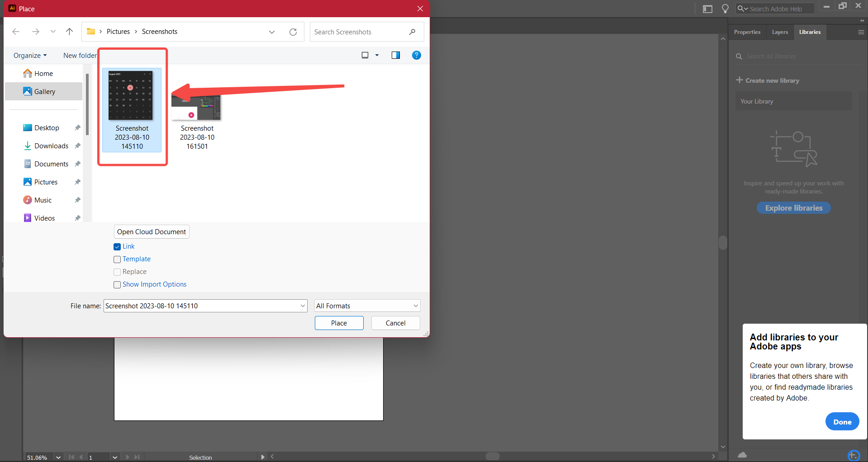Click the Creative Cloud sync status icon

(742, 455)
